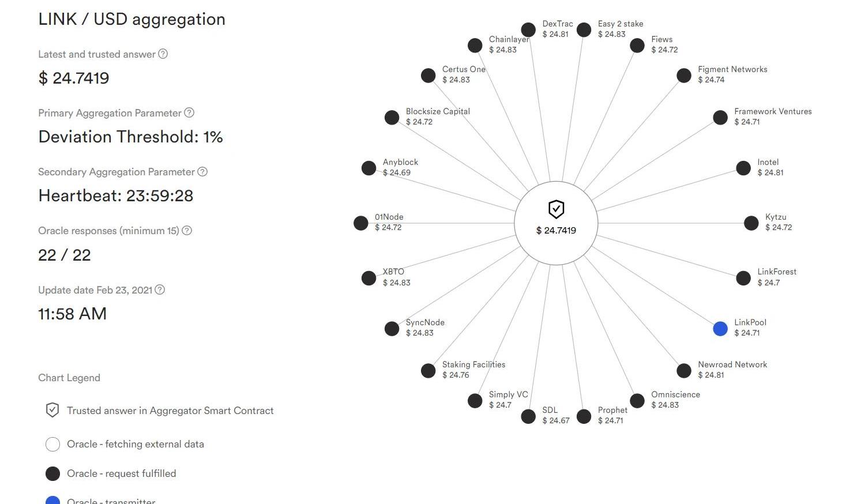The width and height of the screenshot is (846, 504).
Task: Click the Secondary Aggregation Parameter question mark
Action: click(x=202, y=171)
